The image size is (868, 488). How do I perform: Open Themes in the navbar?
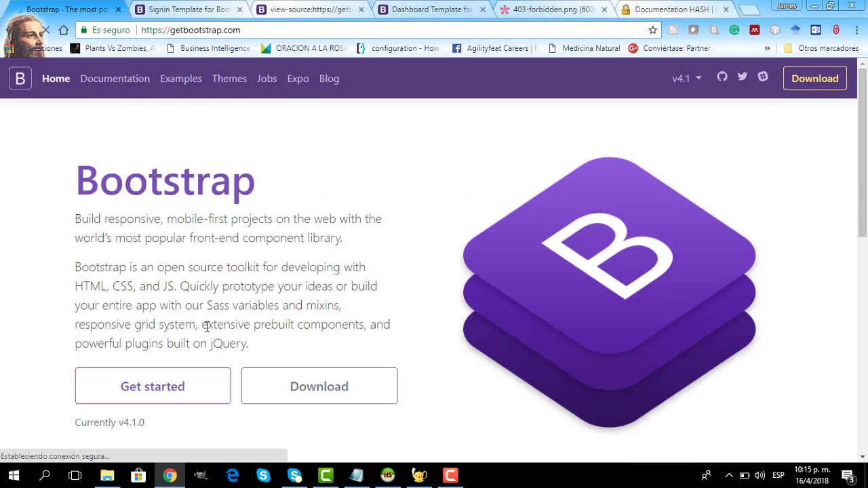(x=229, y=79)
